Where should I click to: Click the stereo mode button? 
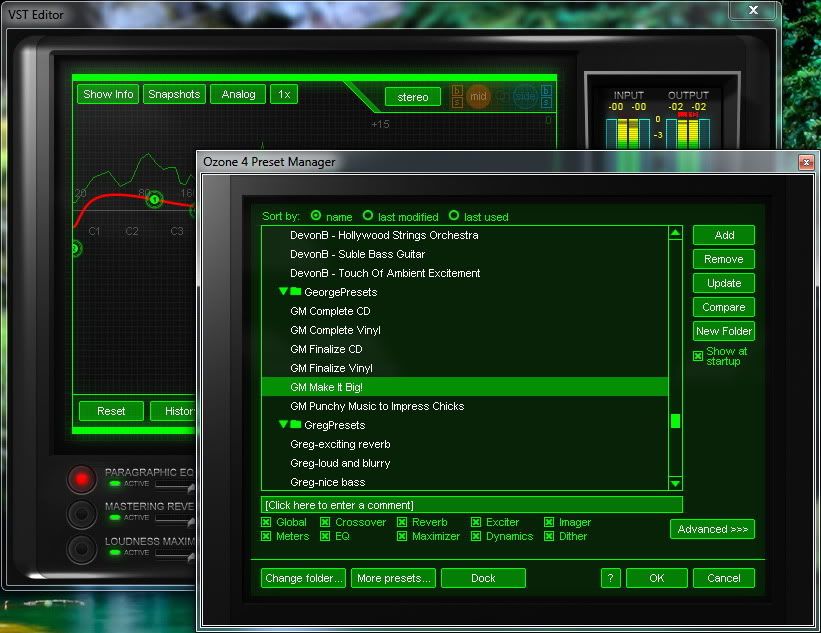(413, 97)
